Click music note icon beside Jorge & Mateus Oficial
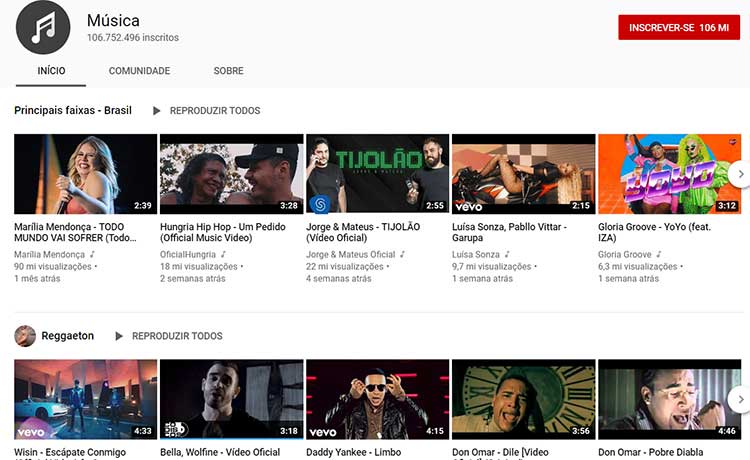 point(402,254)
